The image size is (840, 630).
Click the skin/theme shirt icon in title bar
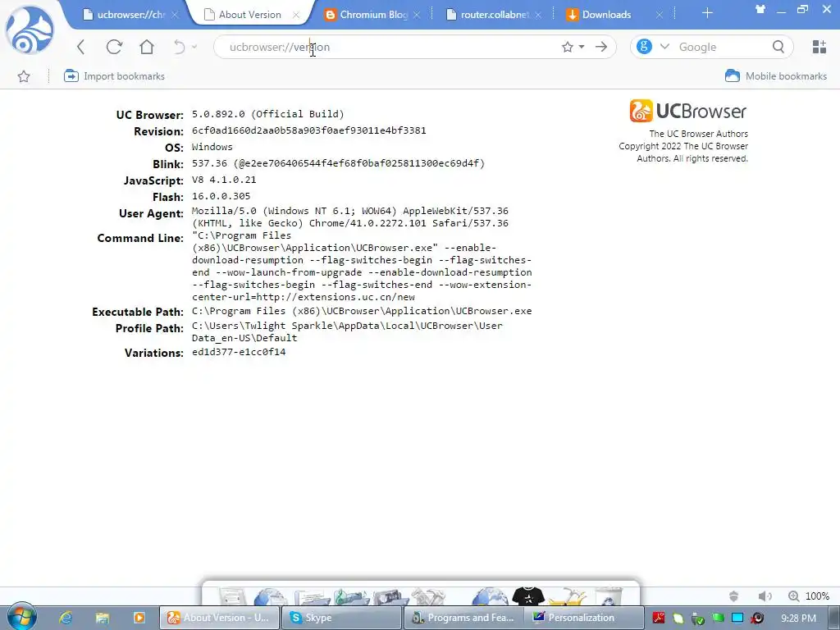tap(760, 8)
